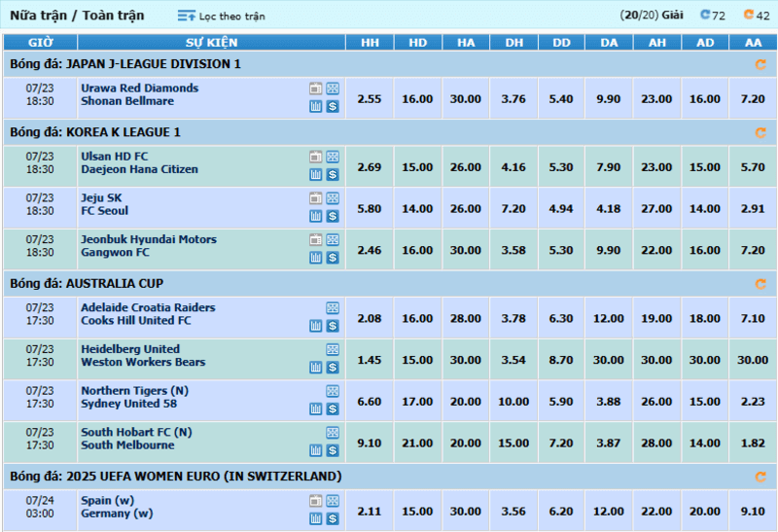Click dollar icon for South Hobart FC match
778x532 pixels.
(333, 450)
